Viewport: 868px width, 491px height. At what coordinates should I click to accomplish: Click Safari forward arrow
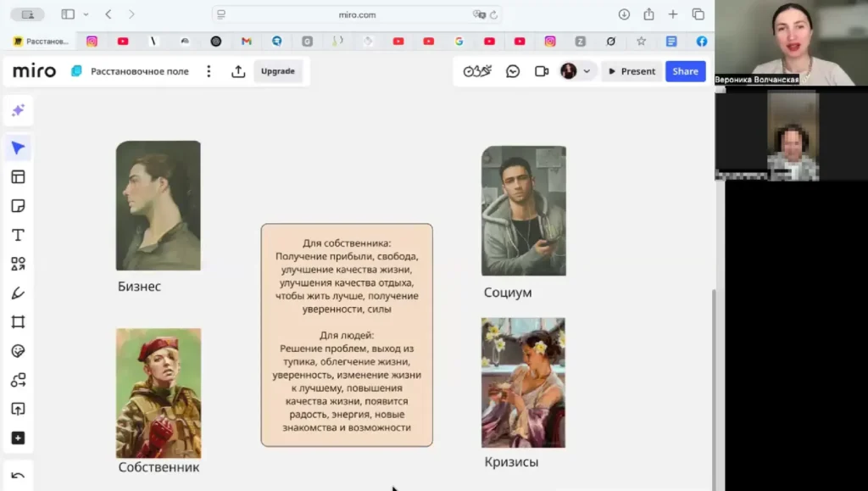point(131,14)
